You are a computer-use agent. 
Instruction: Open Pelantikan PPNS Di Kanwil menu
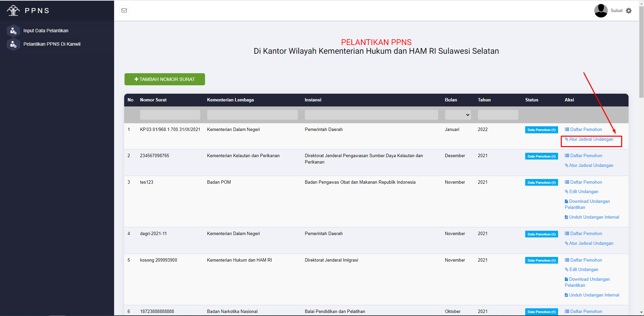pyautogui.click(x=52, y=44)
